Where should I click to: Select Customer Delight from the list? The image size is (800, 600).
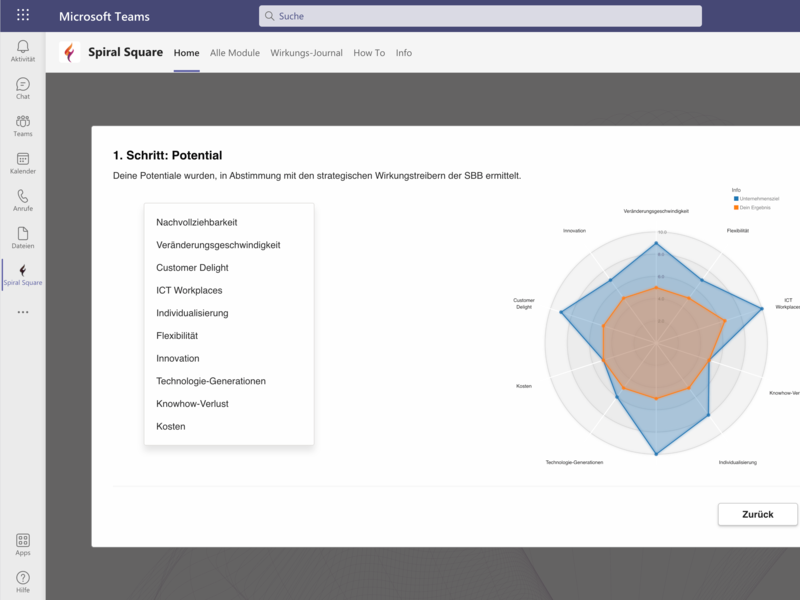pyautogui.click(x=192, y=268)
